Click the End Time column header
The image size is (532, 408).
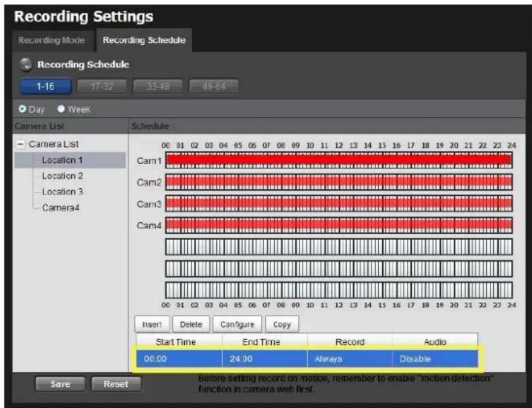click(264, 342)
